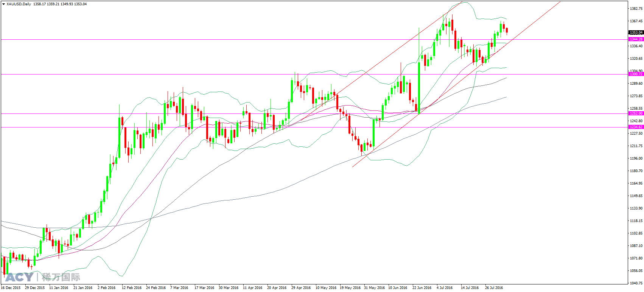Viewport: 644px width, 292px height.
Task: Click the 1102.85 price axis label
Action: tap(636, 233)
